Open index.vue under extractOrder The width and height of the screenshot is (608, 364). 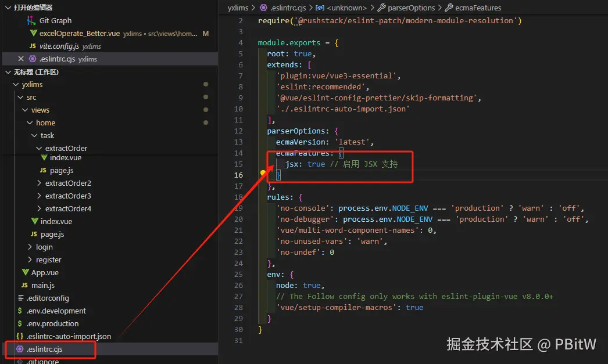click(x=66, y=158)
